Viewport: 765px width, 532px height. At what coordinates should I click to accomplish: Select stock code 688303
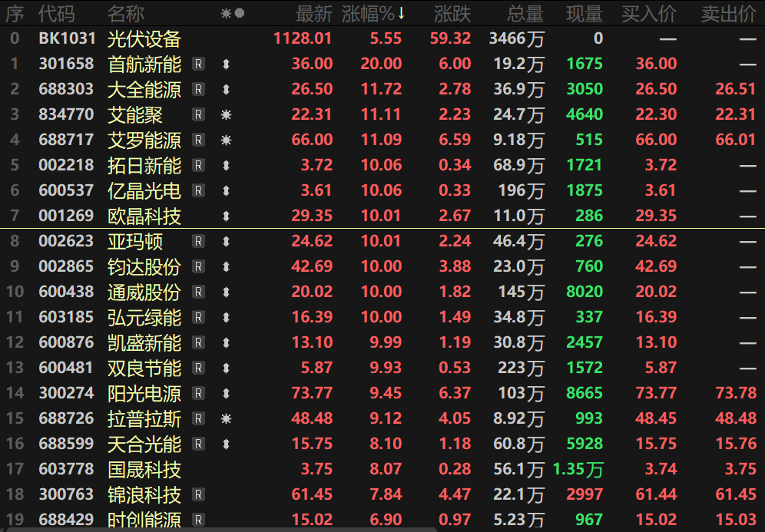click(x=66, y=89)
